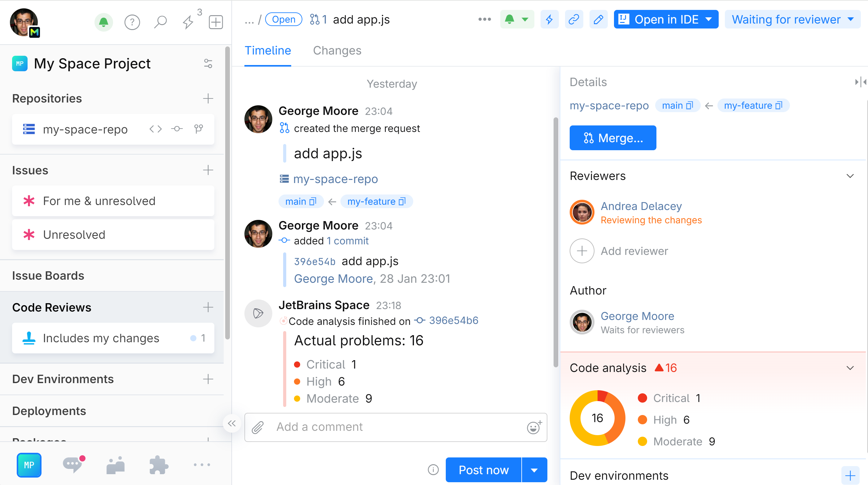Open the notifications bell in sidebar header

[x=103, y=22]
